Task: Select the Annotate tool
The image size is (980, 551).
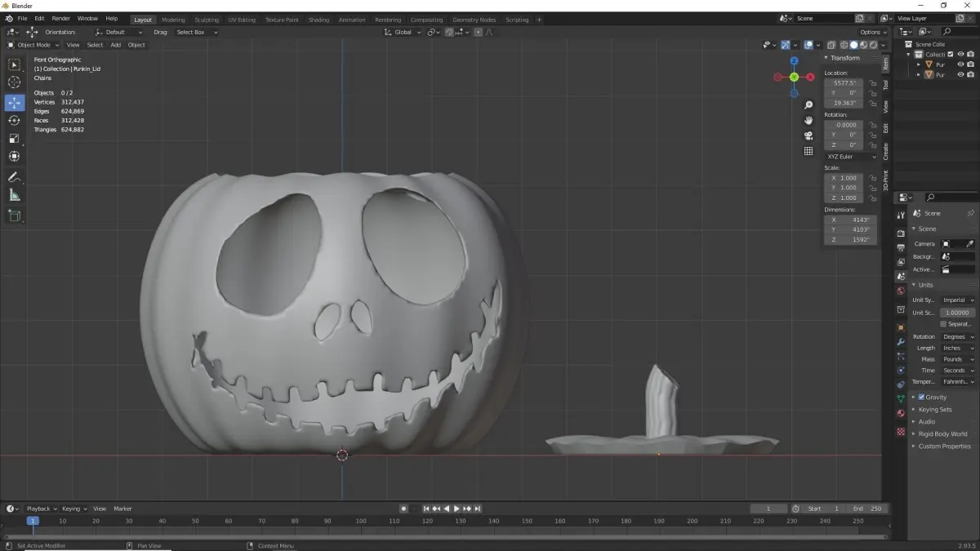Action: coord(14,177)
